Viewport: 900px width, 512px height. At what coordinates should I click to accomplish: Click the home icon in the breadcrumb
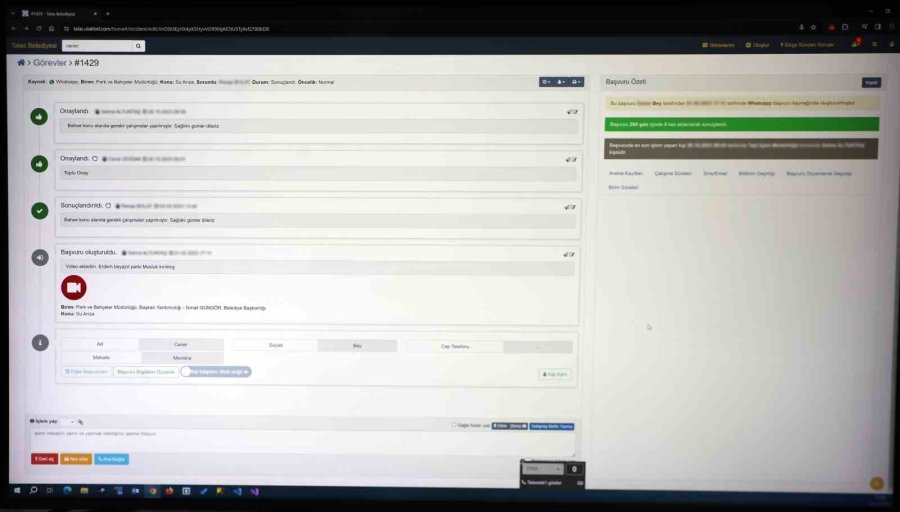21,63
